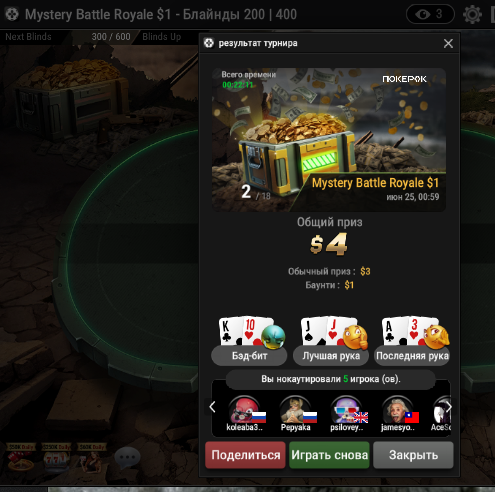Image resolution: width=495 pixels, height=492 pixels.
Task: Click the spectators eye counter
Action: 430,14
